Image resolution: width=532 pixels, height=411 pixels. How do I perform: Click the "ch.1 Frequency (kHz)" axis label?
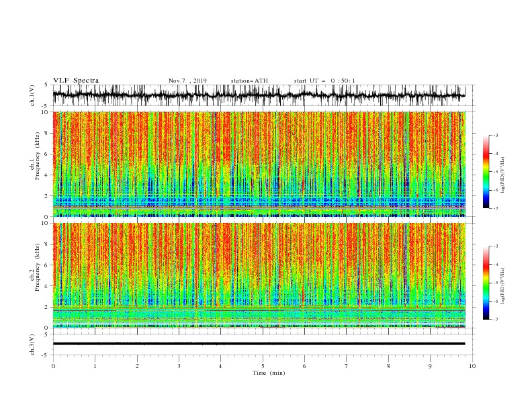click(35, 156)
